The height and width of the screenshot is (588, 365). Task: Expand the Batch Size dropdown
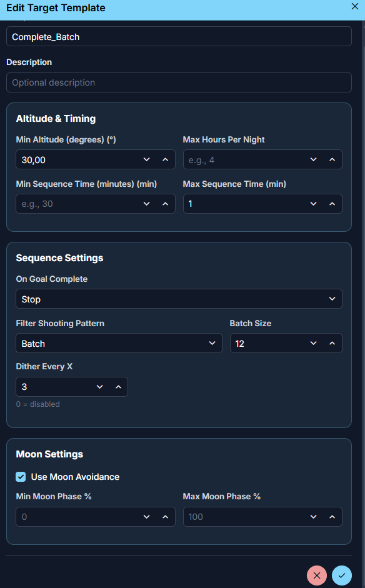point(313,343)
